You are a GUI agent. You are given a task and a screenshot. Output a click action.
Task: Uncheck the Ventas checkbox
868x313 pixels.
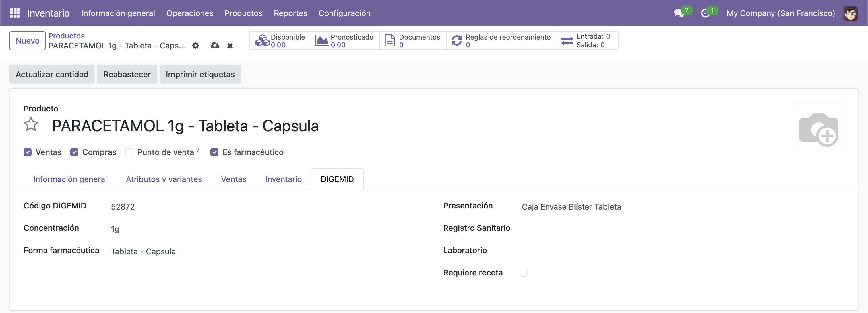pos(28,152)
